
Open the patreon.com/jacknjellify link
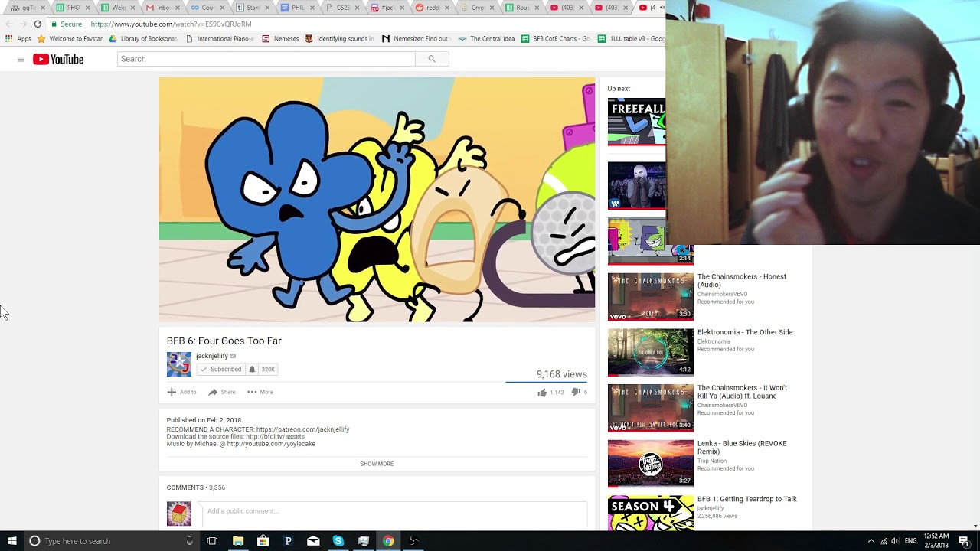point(303,429)
